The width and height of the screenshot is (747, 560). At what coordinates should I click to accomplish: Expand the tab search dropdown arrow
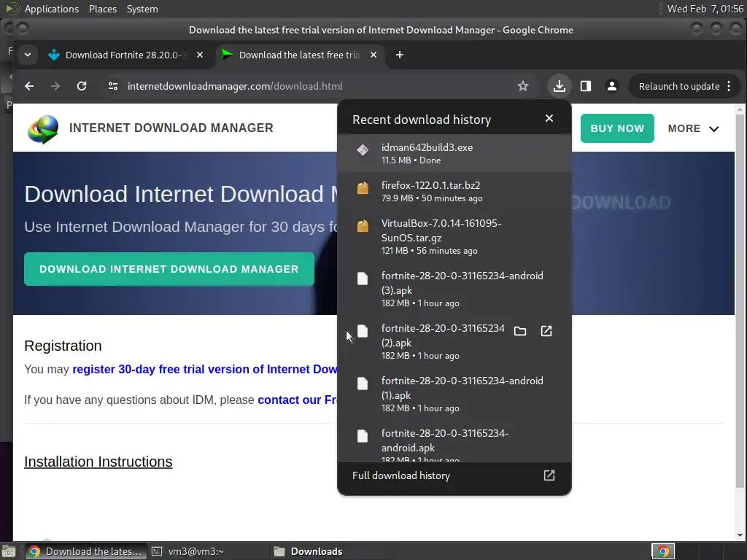tap(28, 55)
